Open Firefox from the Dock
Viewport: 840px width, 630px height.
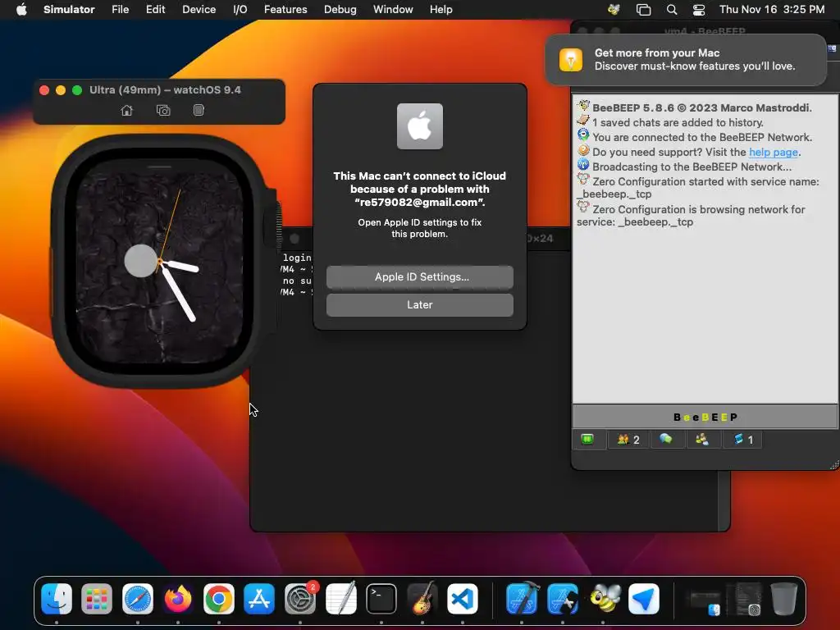coord(178,598)
